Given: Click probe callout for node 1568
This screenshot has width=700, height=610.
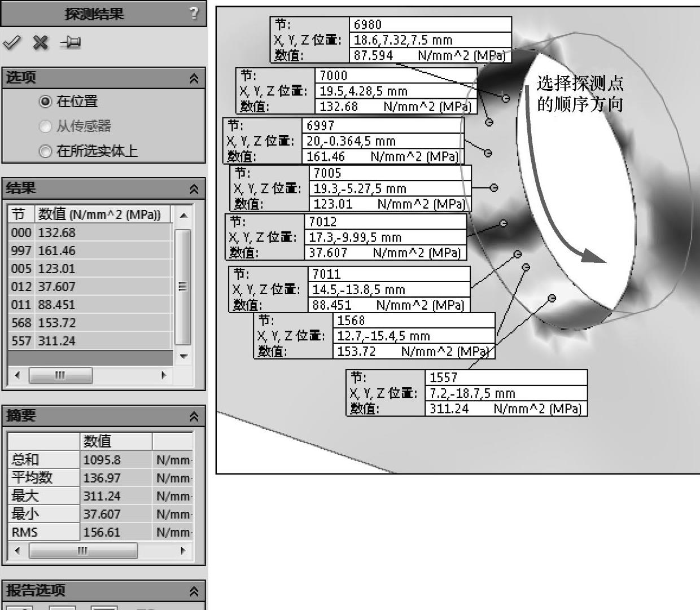Looking at the screenshot, I should click(374, 336).
